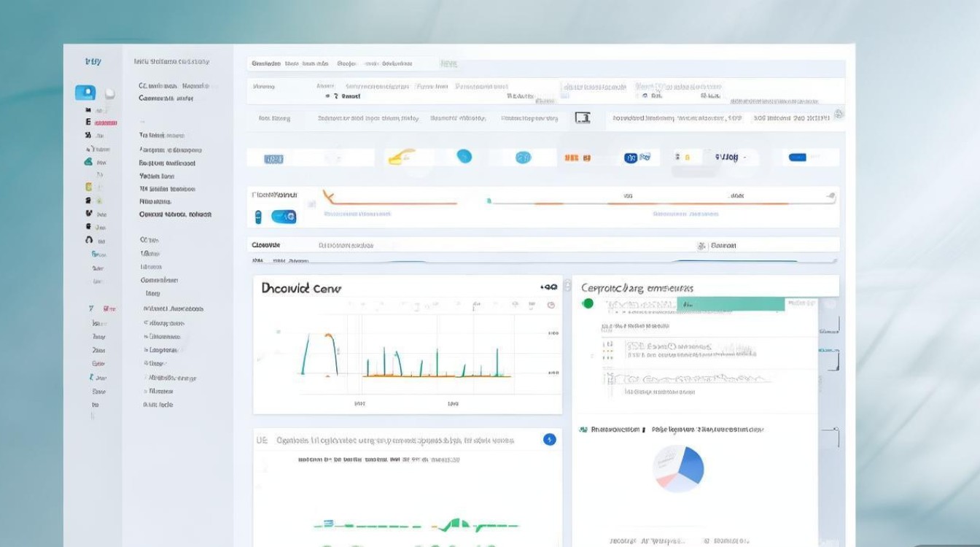Click the first teal circle icon in the icon strip
Screen dimensions: 980x547
tap(464, 156)
